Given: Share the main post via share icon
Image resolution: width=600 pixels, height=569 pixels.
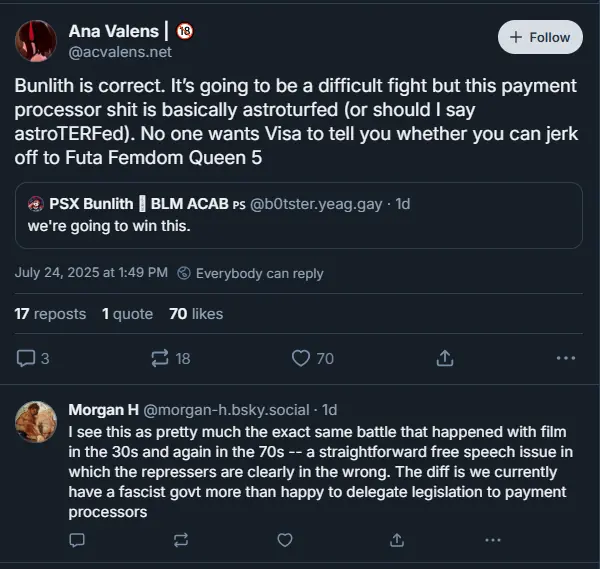Looking at the screenshot, I should 446,357.
